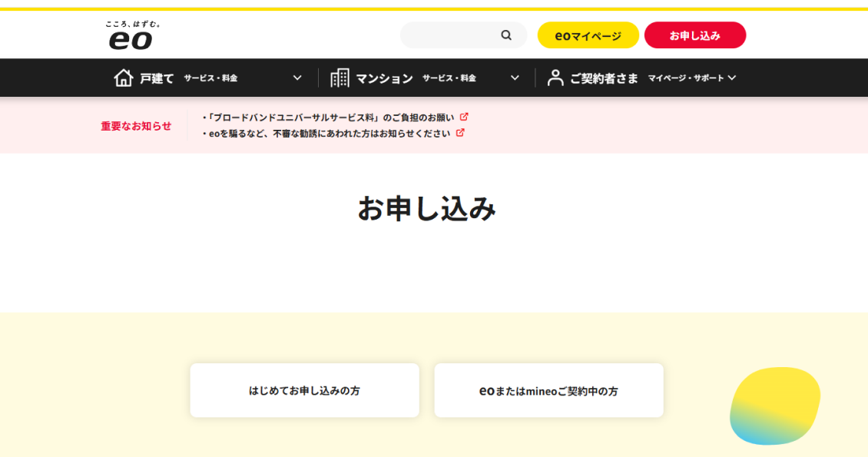The image size is (868, 457).
Task: Click the eoマイページ yellow button
Action: pyautogui.click(x=588, y=35)
